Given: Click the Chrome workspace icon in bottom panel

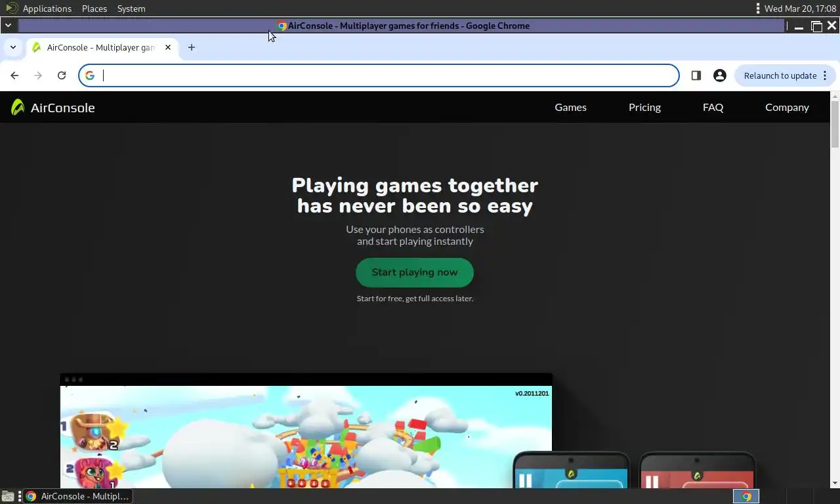Looking at the screenshot, I should 746,496.
